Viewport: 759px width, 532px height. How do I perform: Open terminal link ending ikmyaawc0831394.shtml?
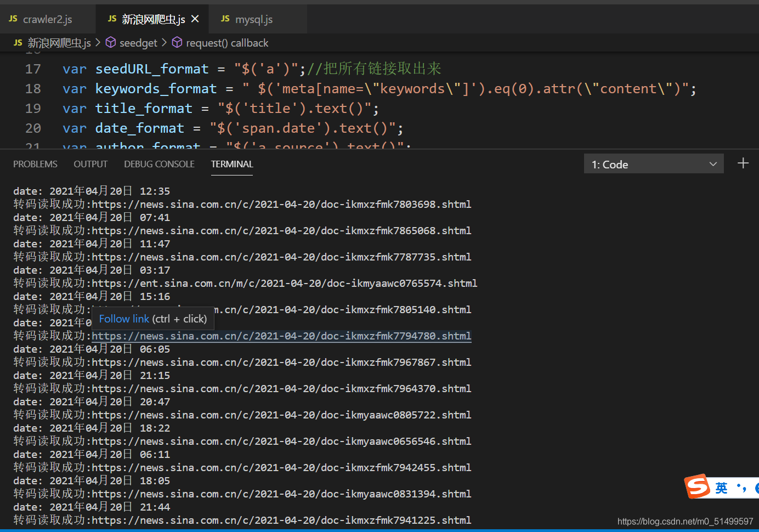click(281, 494)
